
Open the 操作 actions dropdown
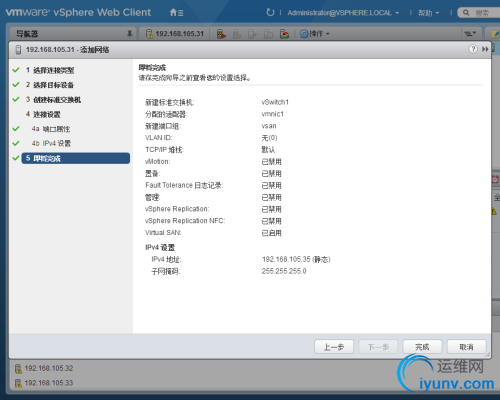314,34
